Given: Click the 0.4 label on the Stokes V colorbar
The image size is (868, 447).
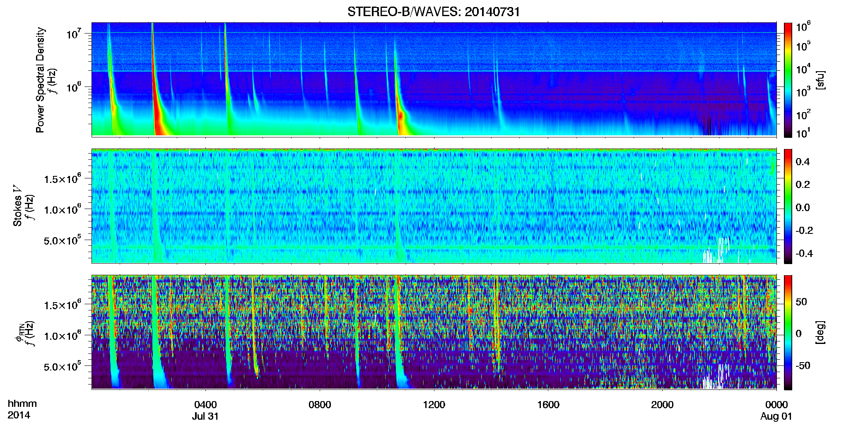Looking at the screenshot, I should point(803,162).
